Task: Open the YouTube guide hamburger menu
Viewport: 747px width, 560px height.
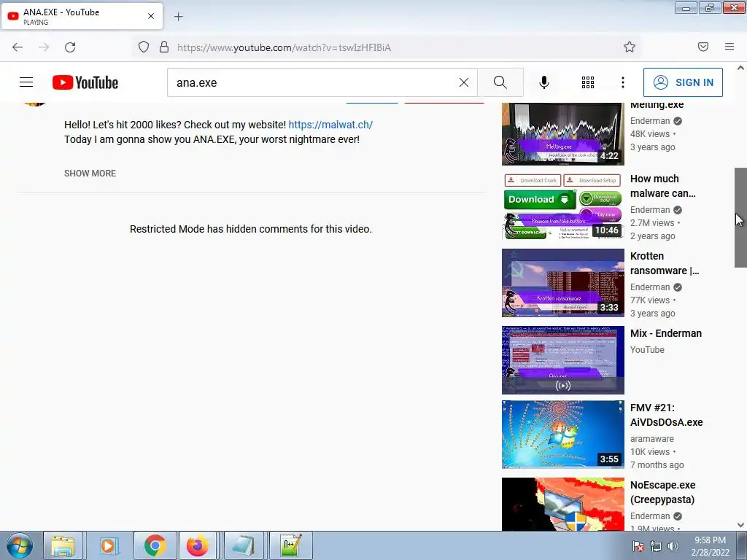Action: tap(26, 82)
